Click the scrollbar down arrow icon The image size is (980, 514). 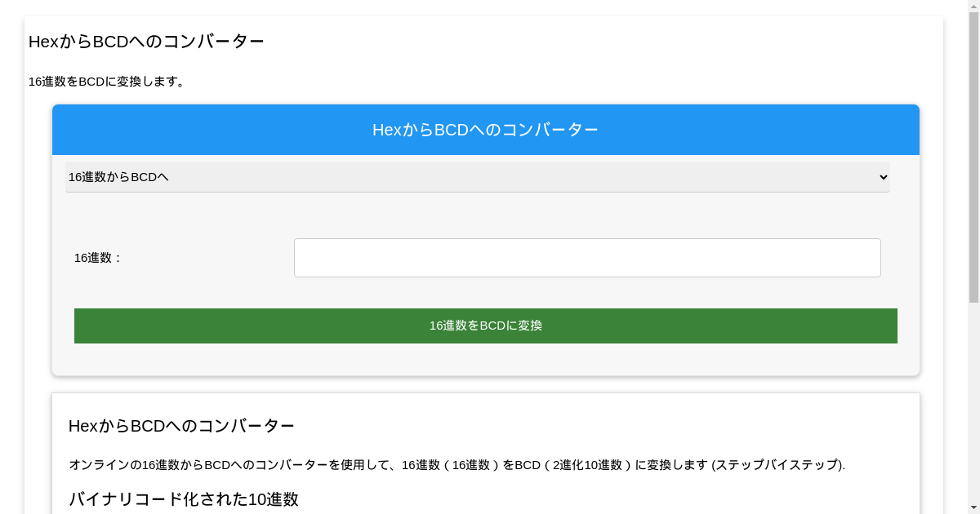(973, 507)
